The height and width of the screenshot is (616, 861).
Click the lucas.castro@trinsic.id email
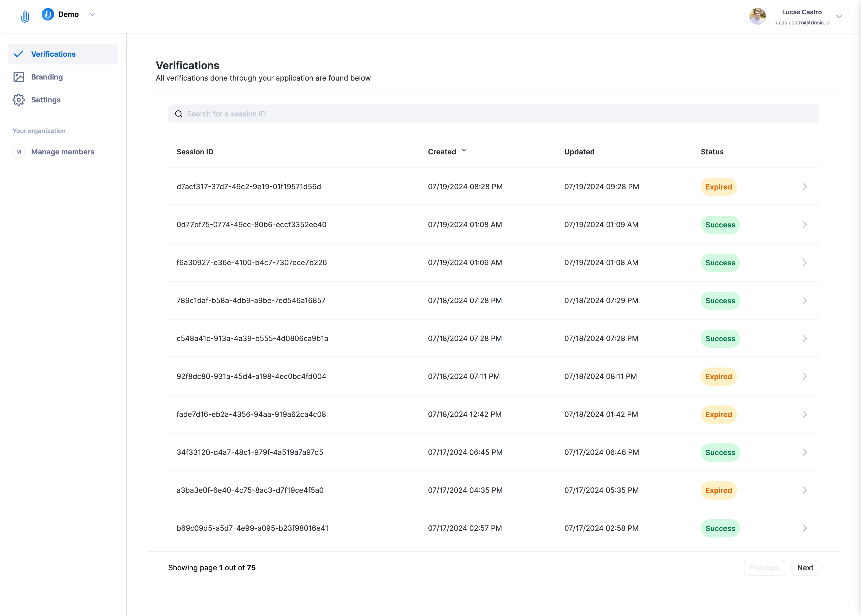pyautogui.click(x=802, y=23)
